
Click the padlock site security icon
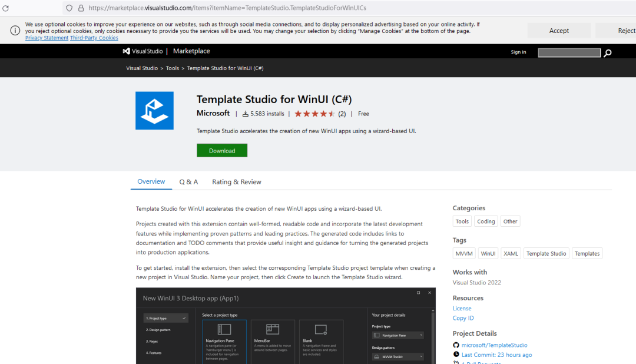pos(81,8)
